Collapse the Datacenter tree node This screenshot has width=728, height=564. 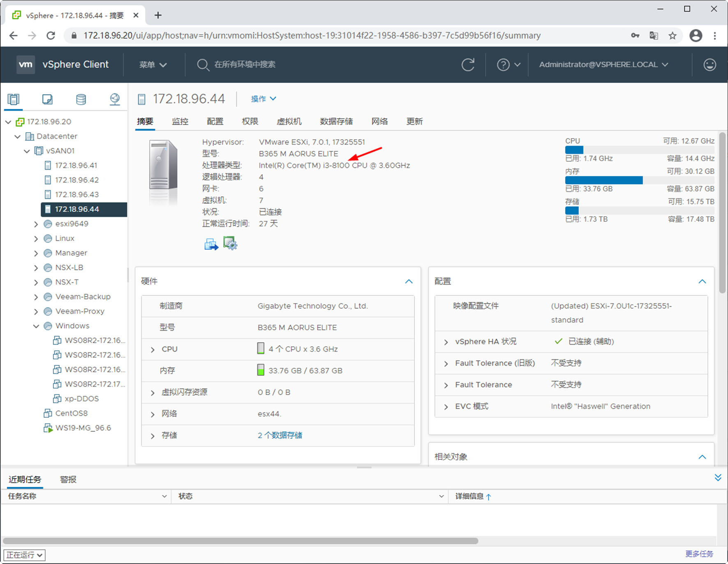pos(17,136)
